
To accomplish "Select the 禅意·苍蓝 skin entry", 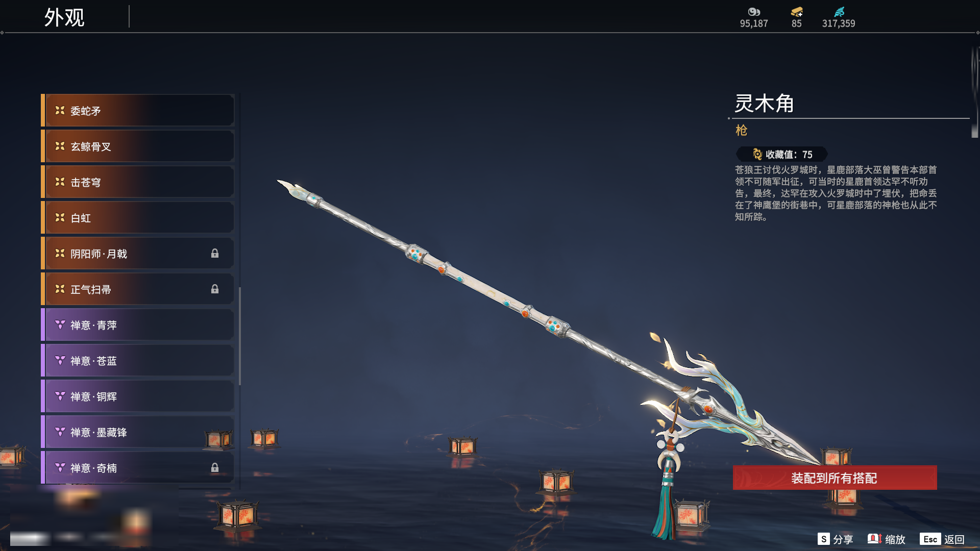I will (138, 360).
